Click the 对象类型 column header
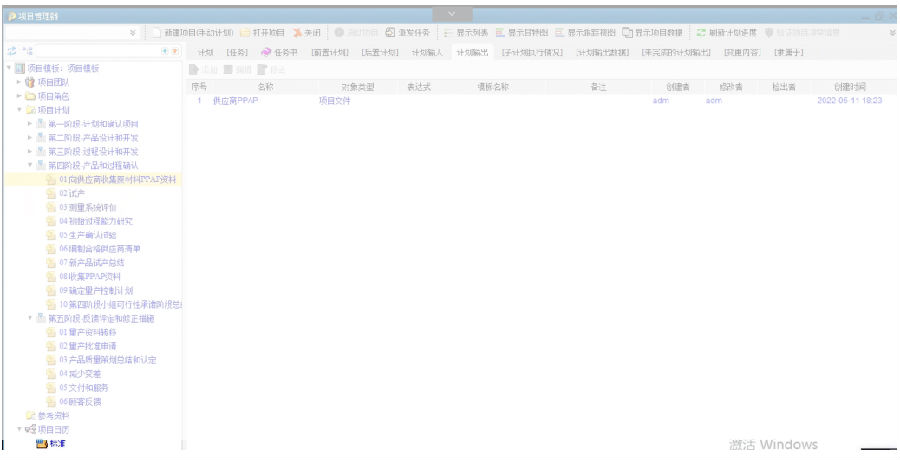 [358, 87]
